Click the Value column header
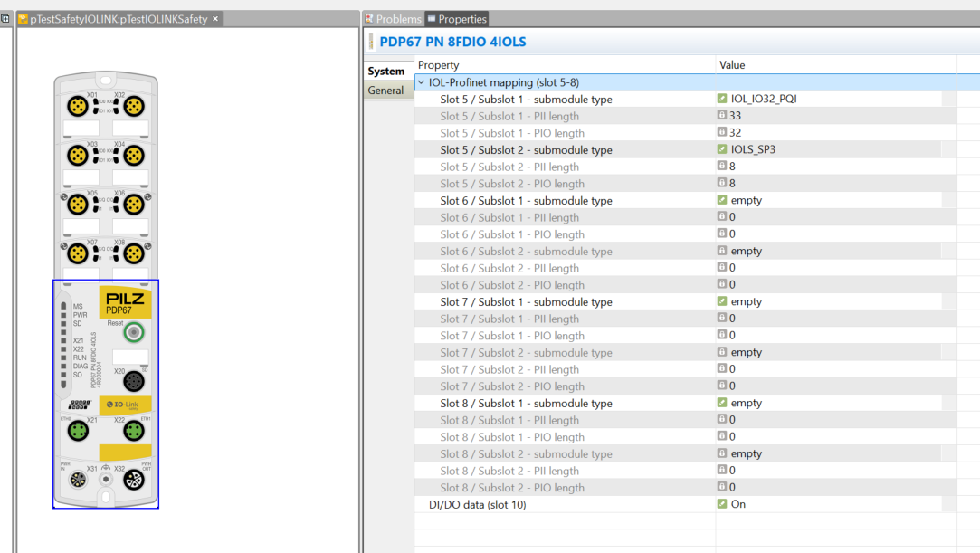The image size is (980, 553). [x=836, y=65]
